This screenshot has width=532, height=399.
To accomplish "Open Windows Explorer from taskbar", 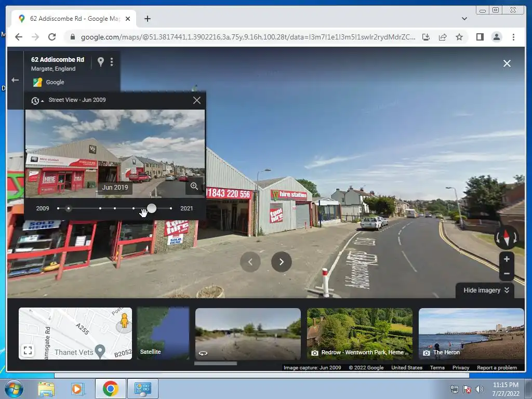I will click(x=46, y=389).
